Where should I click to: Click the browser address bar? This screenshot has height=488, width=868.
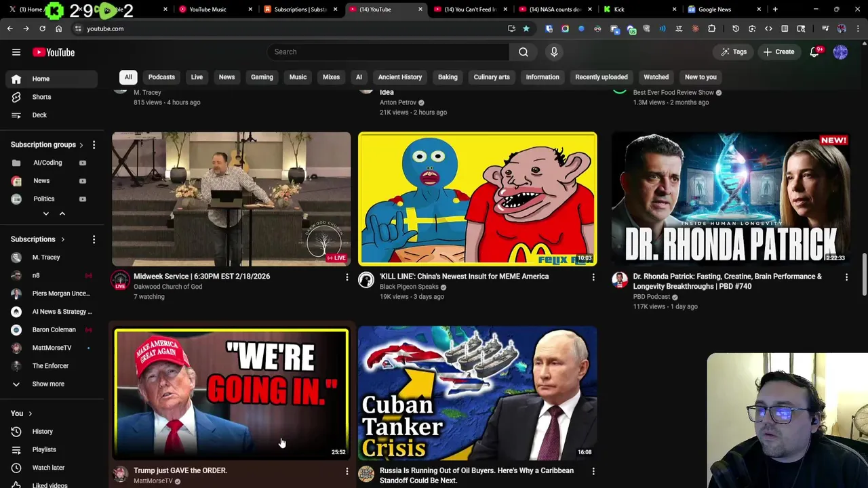pyautogui.click(x=292, y=28)
